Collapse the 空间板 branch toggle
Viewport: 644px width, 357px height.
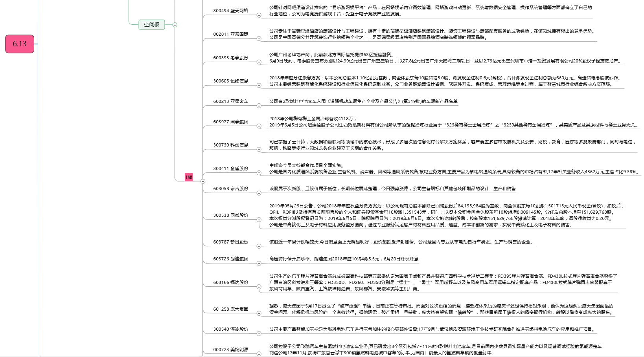(175, 25)
